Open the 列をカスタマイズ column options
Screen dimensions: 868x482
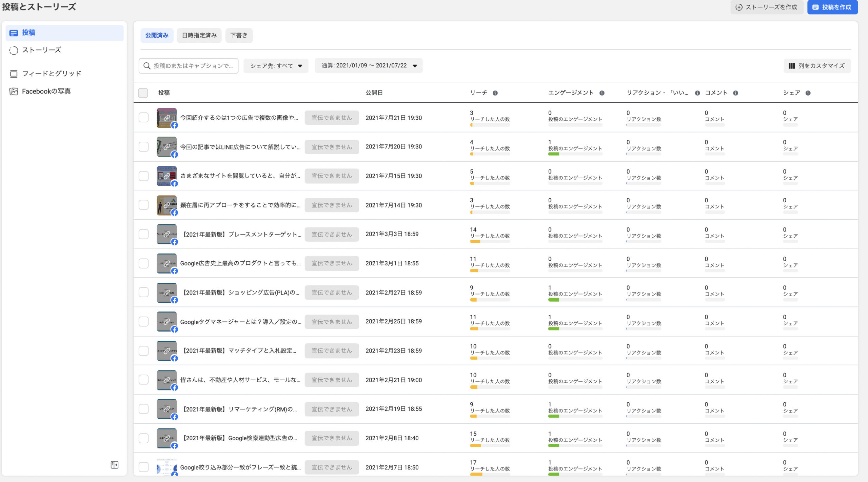click(817, 66)
